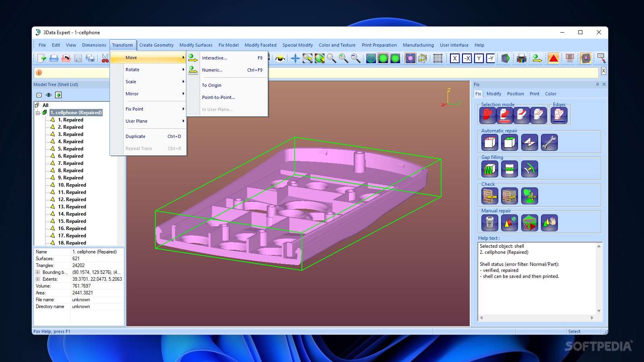This screenshot has height=362, width=644.
Task: Open the Fix Point submenu
Action: pos(148,109)
